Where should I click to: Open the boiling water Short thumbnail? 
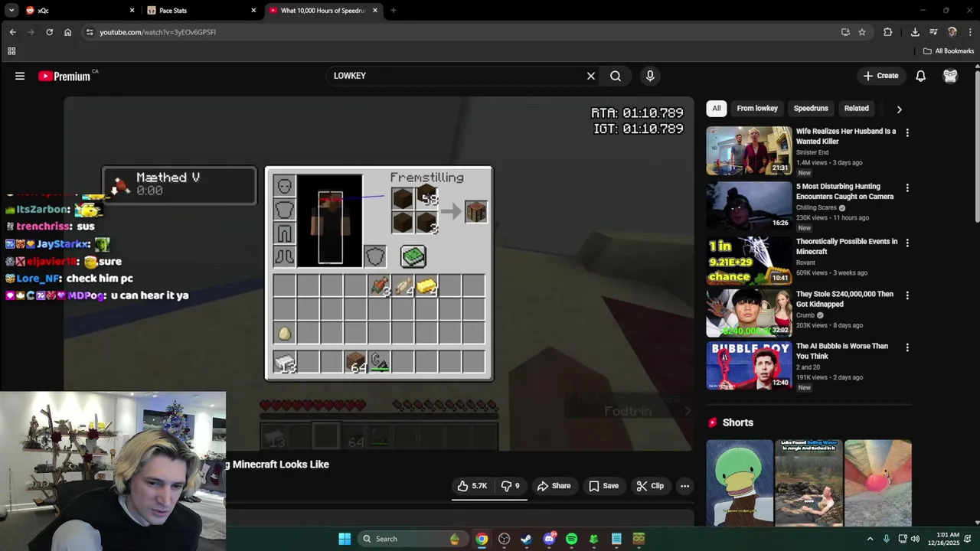point(808,483)
